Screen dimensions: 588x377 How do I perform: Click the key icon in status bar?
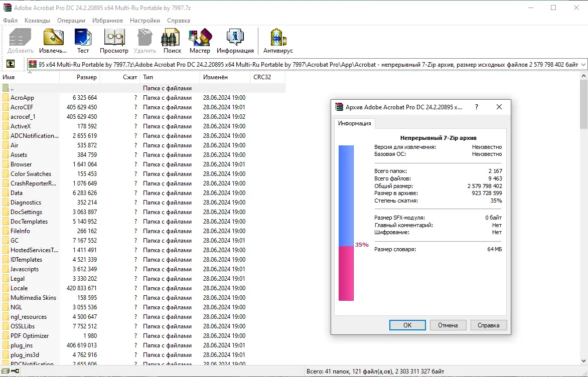coord(15,371)
